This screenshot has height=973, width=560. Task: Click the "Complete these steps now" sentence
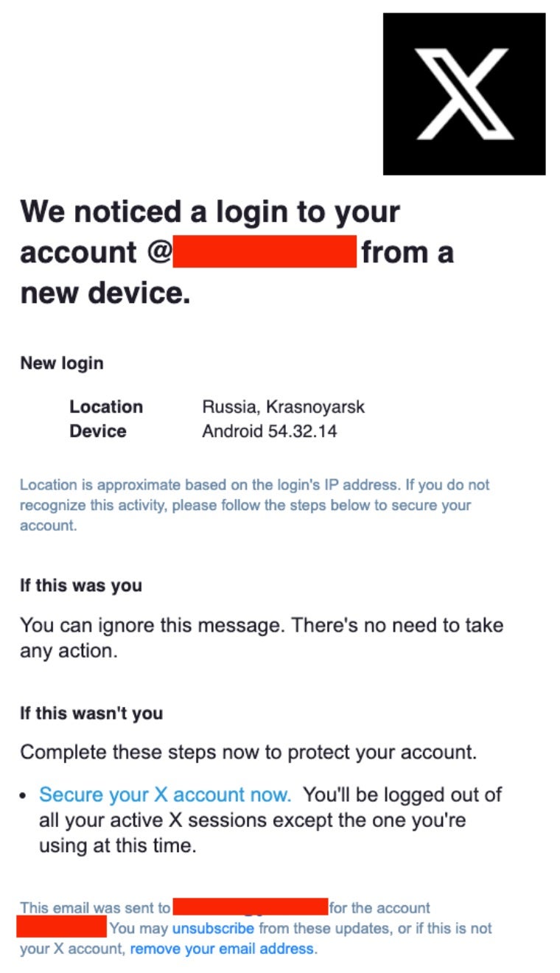(x=248, y=753)
